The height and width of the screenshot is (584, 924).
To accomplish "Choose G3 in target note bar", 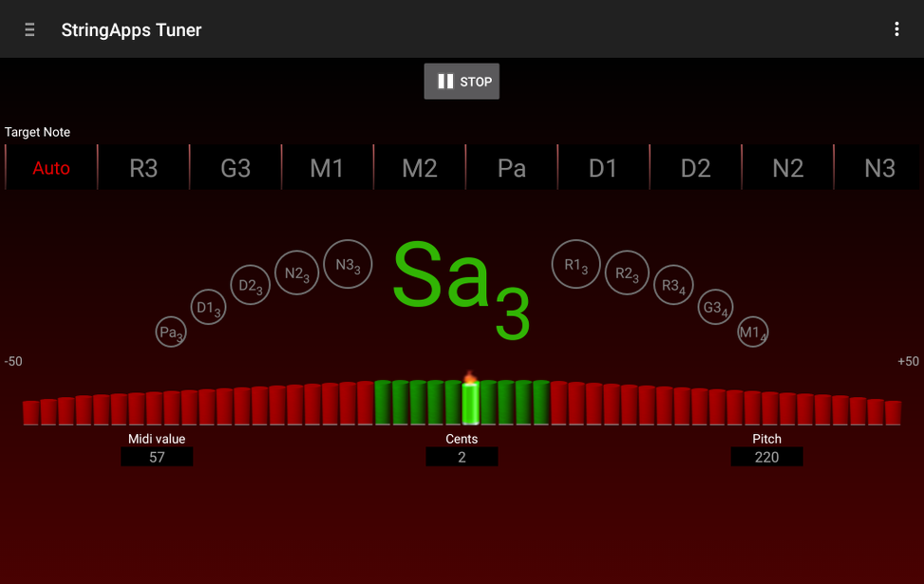I will click(x=236, y=168).
